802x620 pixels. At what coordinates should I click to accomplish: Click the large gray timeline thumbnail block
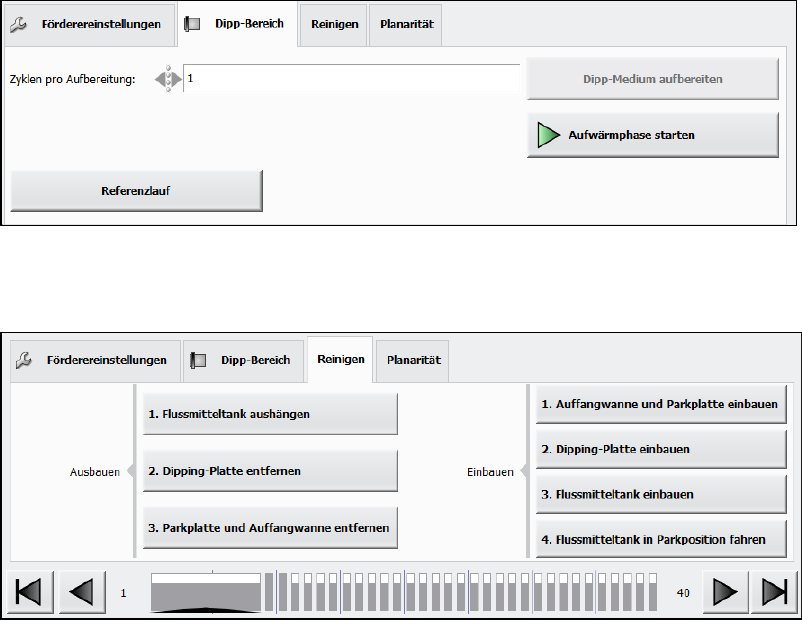(x=206, y=592)
